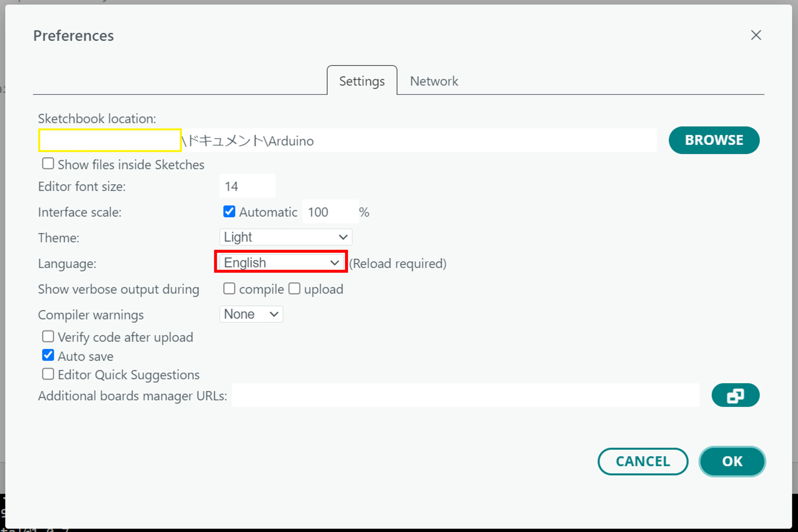Toggle the Auto save checkbox

tap(48, 355)
